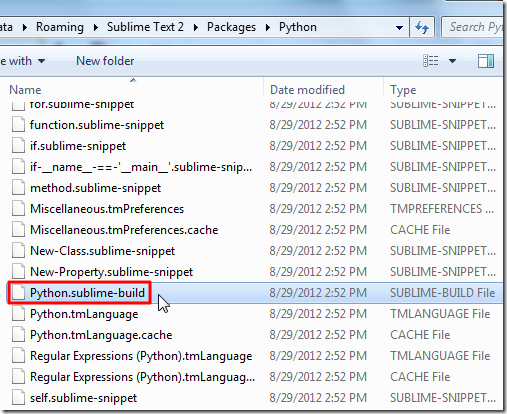Click Python.sublime-build file name
The width and height of the screenshot is (507, 414).
pos(87,293)
